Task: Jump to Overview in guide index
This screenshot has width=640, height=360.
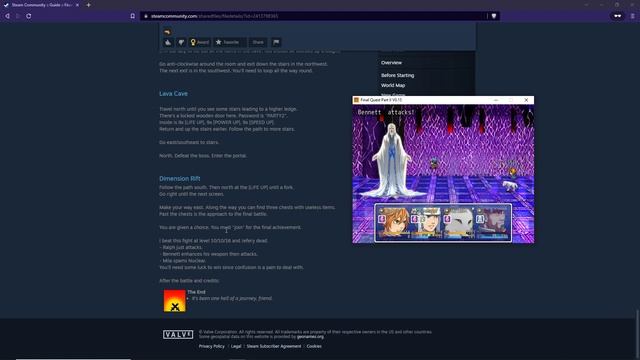Action: (x=391, y=63)
